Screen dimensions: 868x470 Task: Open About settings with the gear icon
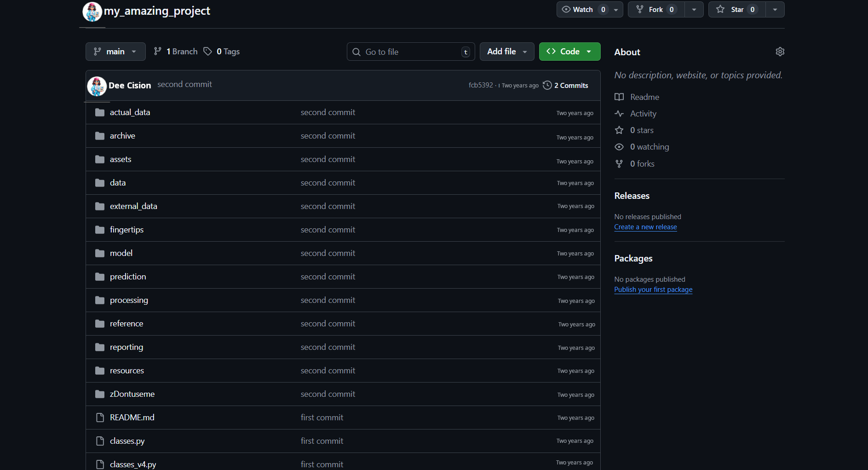[x=780, y=52]
